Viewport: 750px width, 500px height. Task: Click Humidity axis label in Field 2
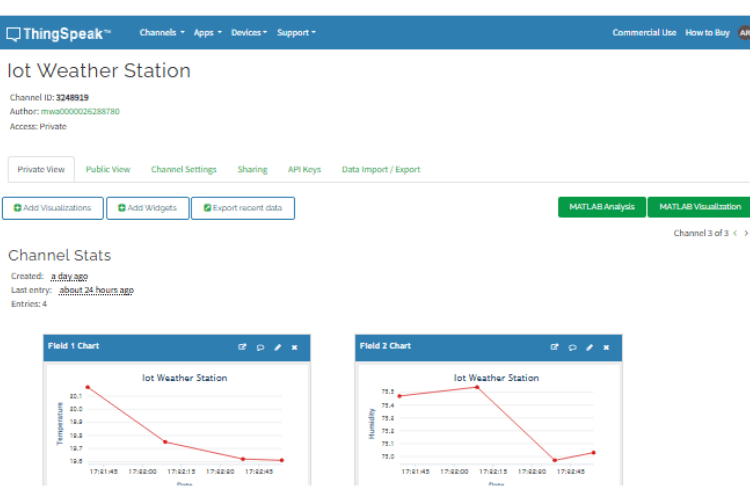(x=371, y=423)
